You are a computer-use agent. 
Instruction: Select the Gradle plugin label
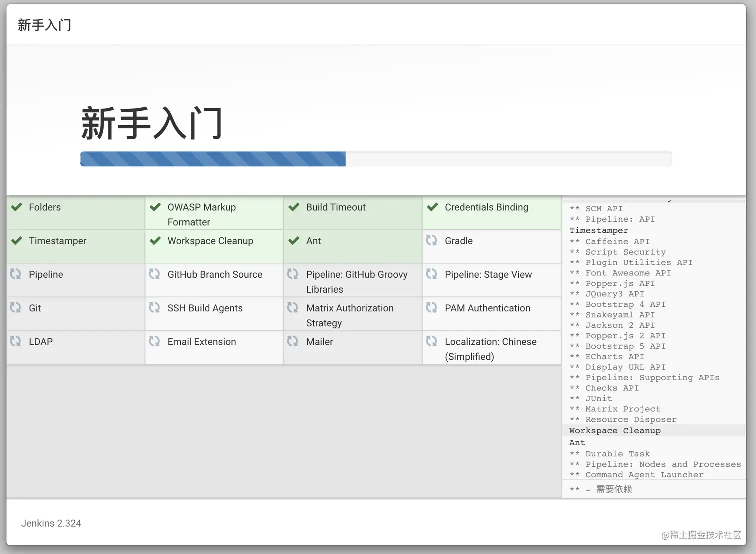pyautogui.click(x=459, y=241)
